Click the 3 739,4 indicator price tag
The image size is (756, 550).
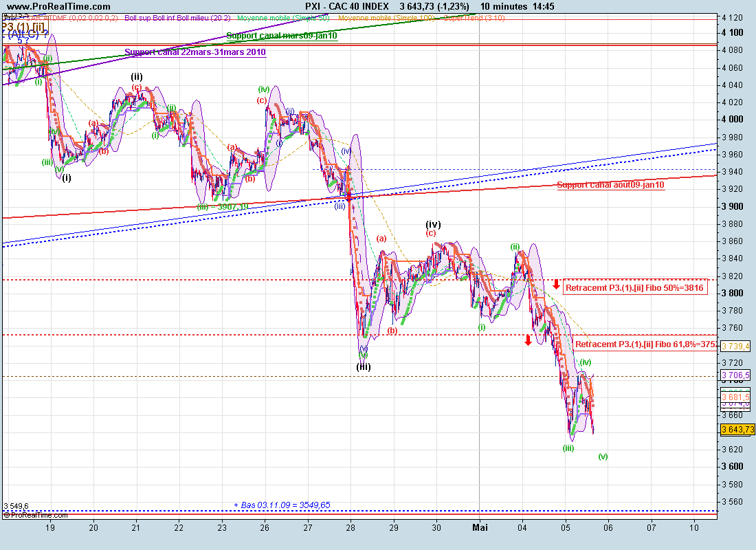coord(735,346)
